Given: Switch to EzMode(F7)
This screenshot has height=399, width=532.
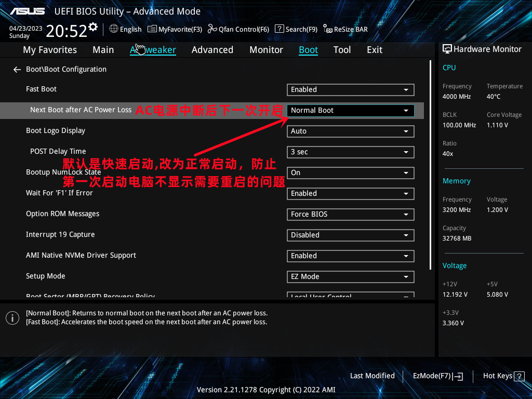Looking at the screenshot, I should coord(438,376).
